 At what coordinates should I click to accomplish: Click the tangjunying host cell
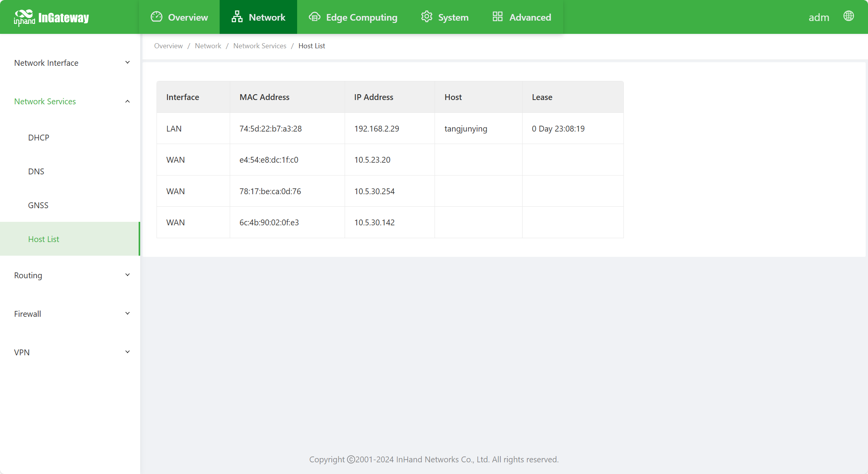point(466,129)
